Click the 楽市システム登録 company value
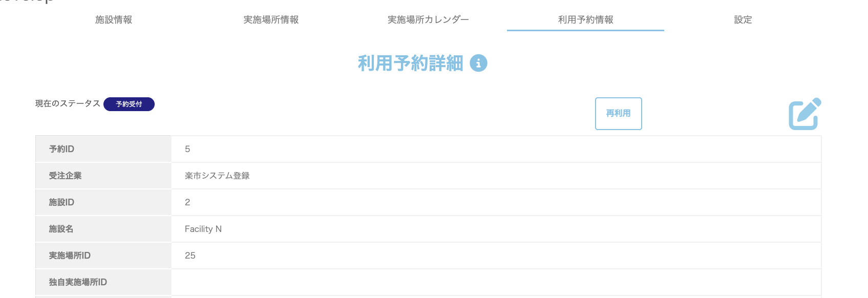This screenshot has height=298, width=868. tap(217, 176)
